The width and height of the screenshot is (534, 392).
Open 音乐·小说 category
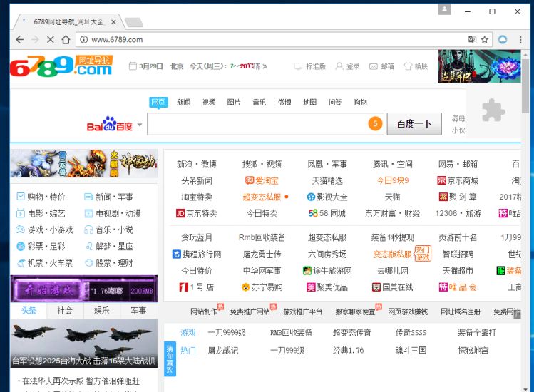click(108, 230)
